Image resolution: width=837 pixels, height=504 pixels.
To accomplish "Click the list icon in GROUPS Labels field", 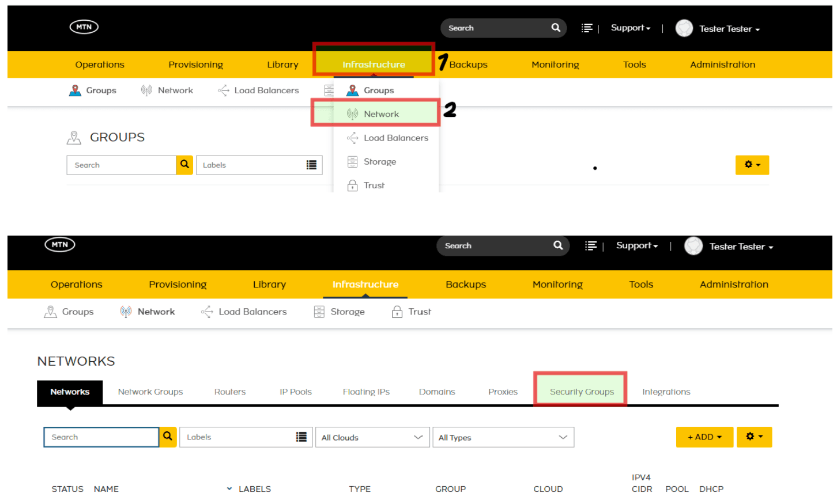I will [x=311, y=165].
